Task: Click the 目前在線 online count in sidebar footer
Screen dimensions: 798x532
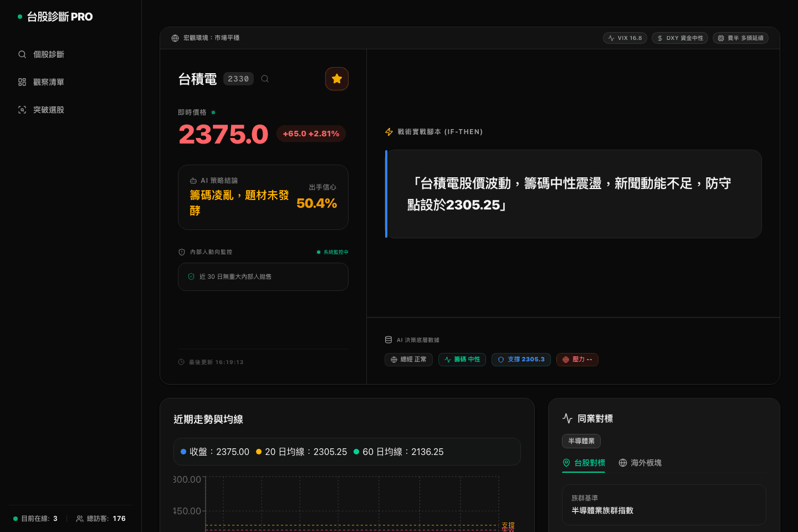Action: click(35, 519)
